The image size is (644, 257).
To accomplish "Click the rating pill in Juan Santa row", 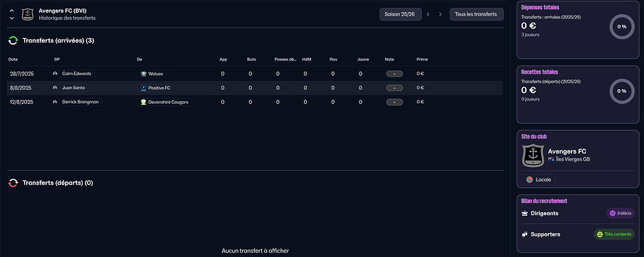I will tap(394, 88).
